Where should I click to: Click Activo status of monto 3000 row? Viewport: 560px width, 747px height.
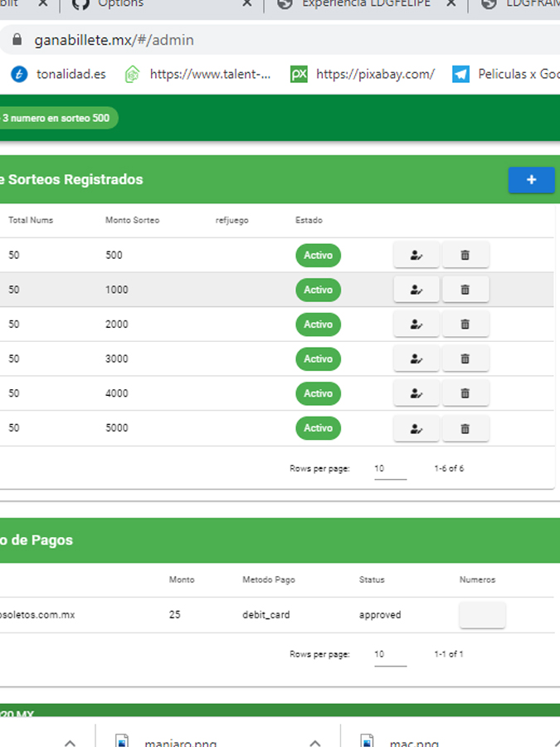point(318,359)
